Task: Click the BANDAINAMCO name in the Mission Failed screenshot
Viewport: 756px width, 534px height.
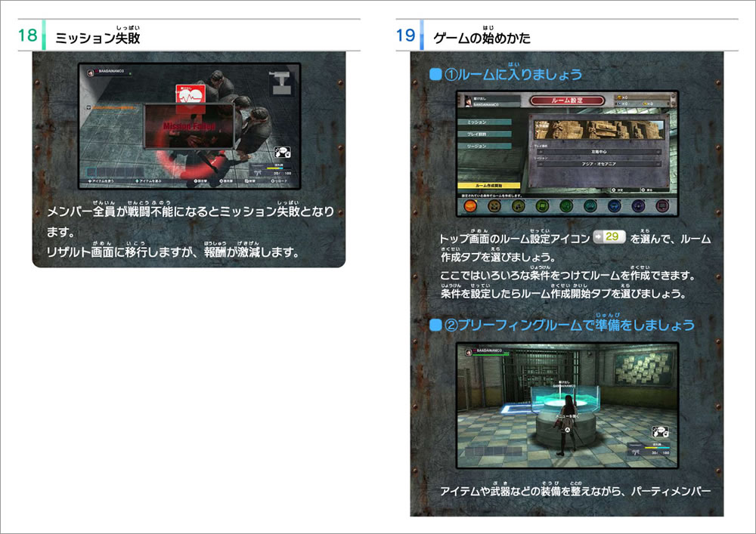Action: (x=111, y=71)
